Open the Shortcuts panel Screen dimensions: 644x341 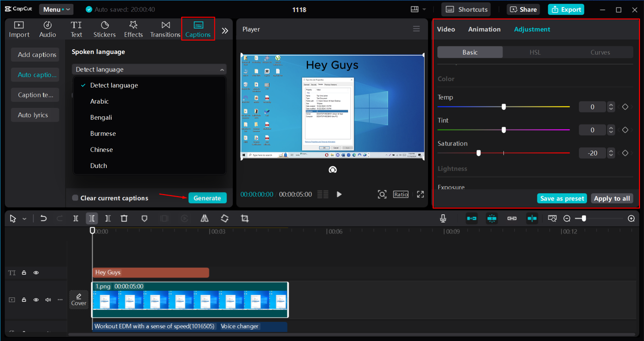click(466, 9)
